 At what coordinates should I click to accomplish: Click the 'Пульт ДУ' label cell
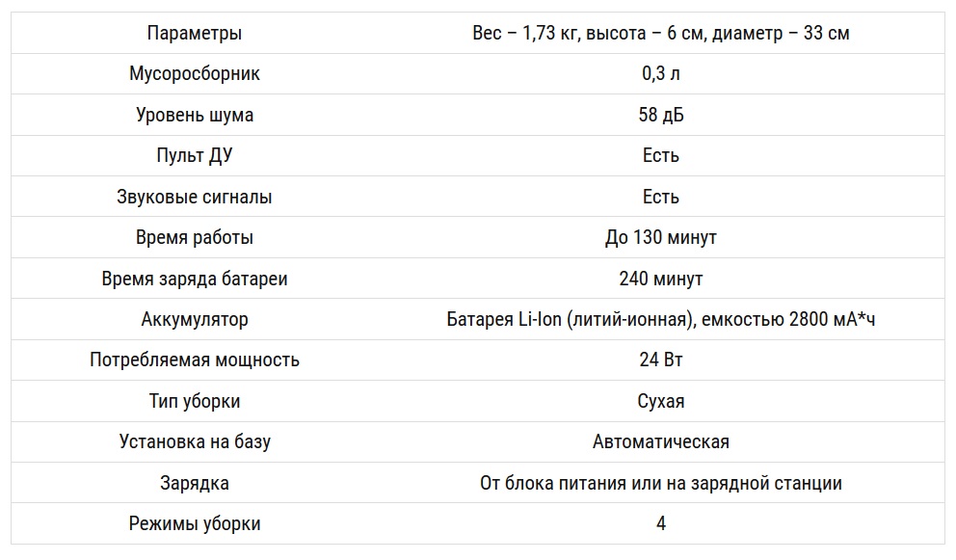tap(195, 156)
